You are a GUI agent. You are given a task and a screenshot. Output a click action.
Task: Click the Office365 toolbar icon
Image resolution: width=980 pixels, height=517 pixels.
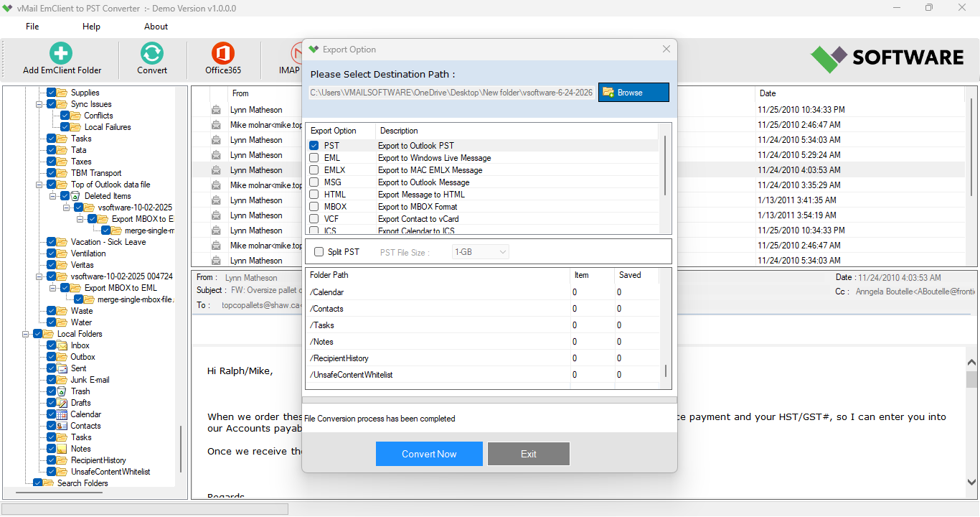(x=223, y=53)
